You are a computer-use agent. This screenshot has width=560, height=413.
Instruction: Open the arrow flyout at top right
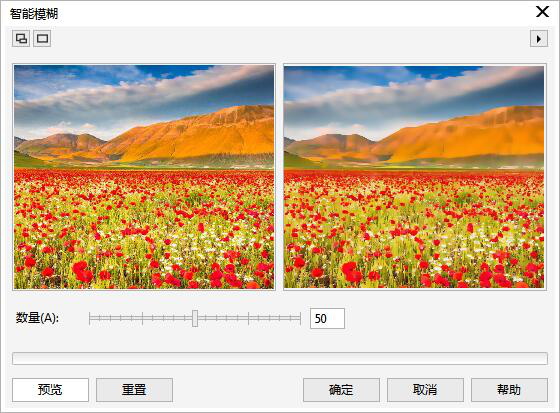coord(539,39)
